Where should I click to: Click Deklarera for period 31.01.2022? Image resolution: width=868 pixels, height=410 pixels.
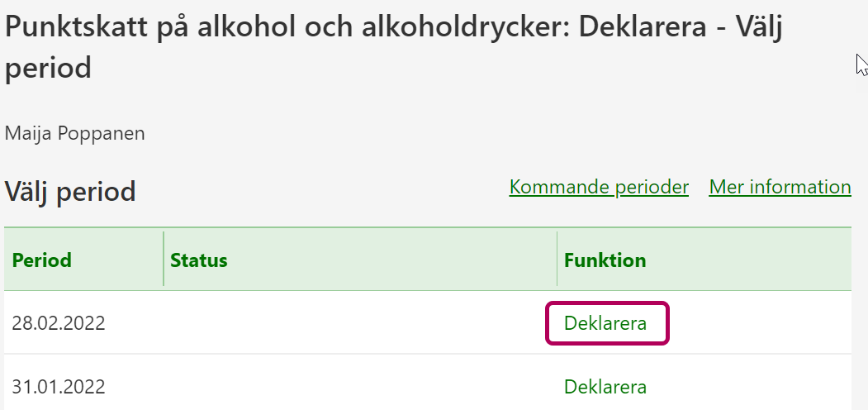(x=605, y=387)
